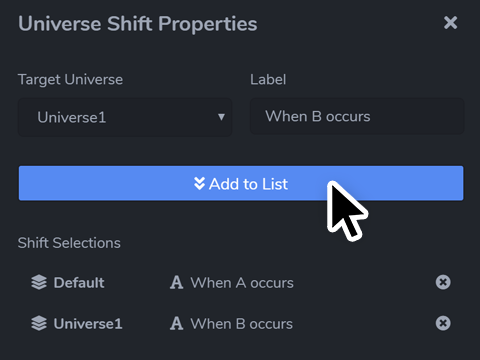Click the text icon before 'When A occurs'

[x=176, y=282]
